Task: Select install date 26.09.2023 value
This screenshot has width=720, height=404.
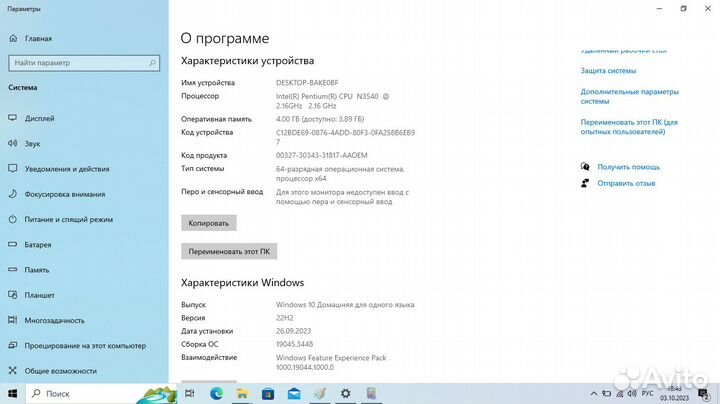Action: [293, 331]
